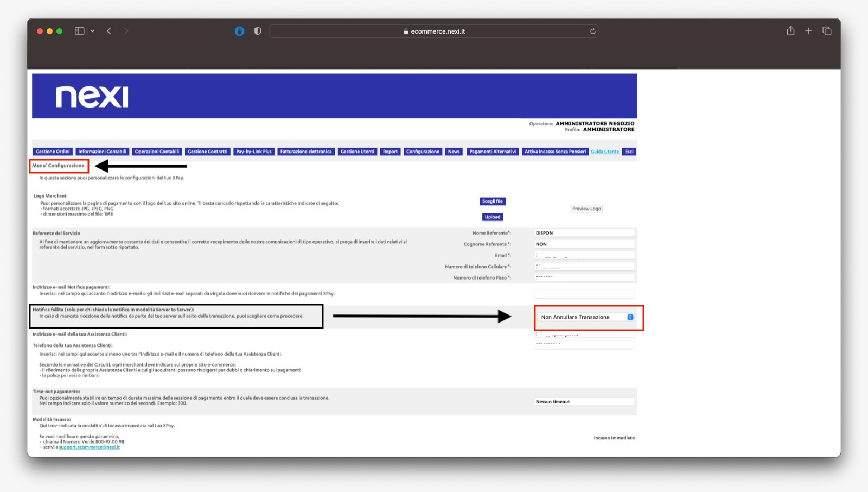Open the Configurazione menu
This screenshot has height=492, width=868.
click(x=423, y=152)
